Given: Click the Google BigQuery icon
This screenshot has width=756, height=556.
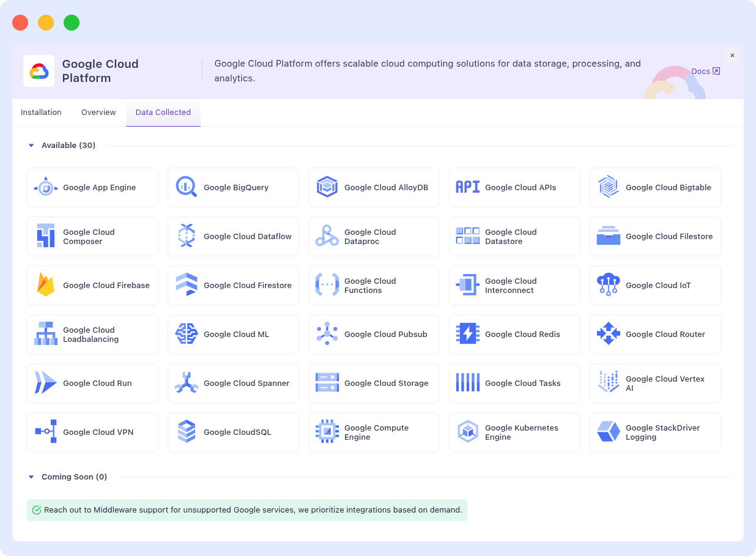Looking at the screenshot, I should coord(186,187).
